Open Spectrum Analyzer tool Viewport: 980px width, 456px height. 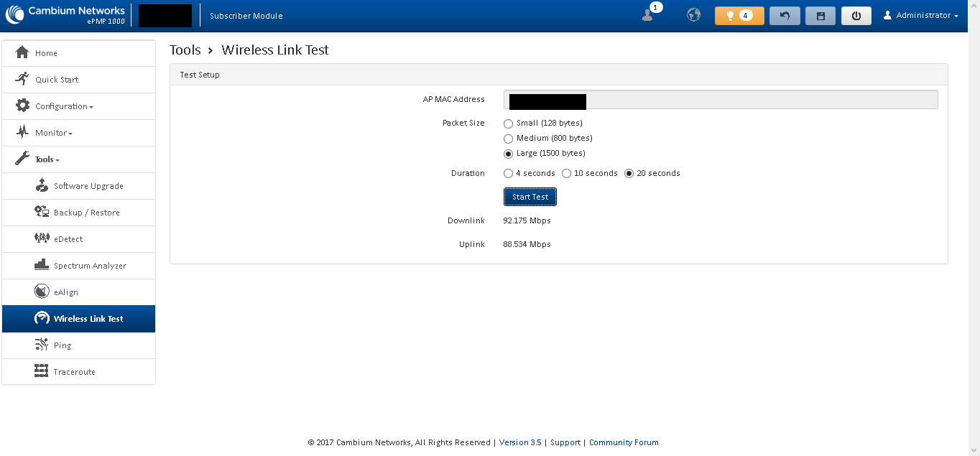[78, 266]
